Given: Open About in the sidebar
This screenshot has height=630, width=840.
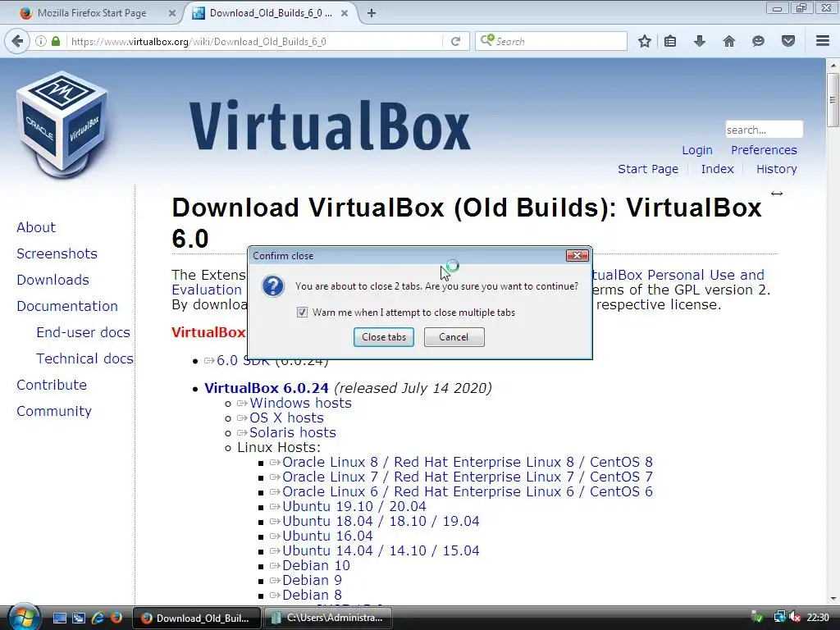Looking at the screenshot, I should (x=36, y=227).
